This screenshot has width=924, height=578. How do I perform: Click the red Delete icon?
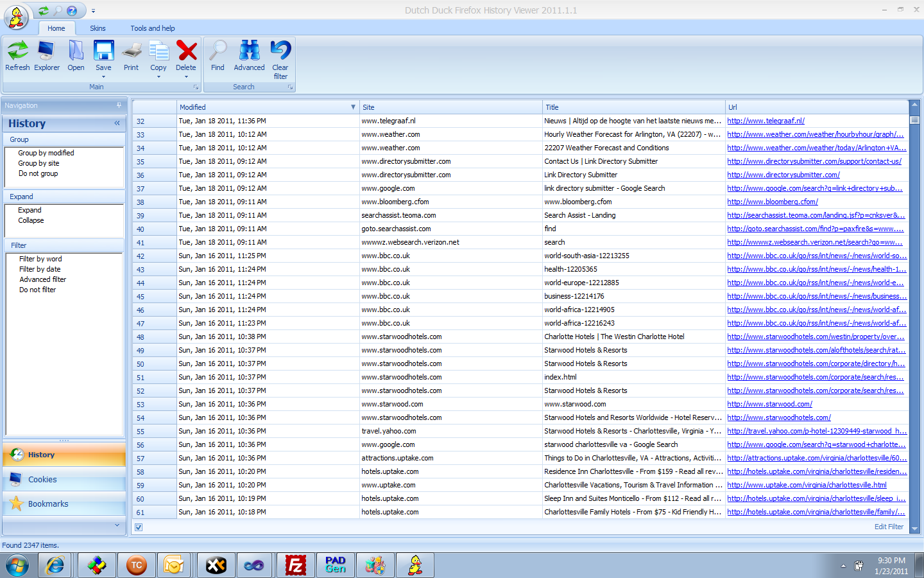[186, 51]
